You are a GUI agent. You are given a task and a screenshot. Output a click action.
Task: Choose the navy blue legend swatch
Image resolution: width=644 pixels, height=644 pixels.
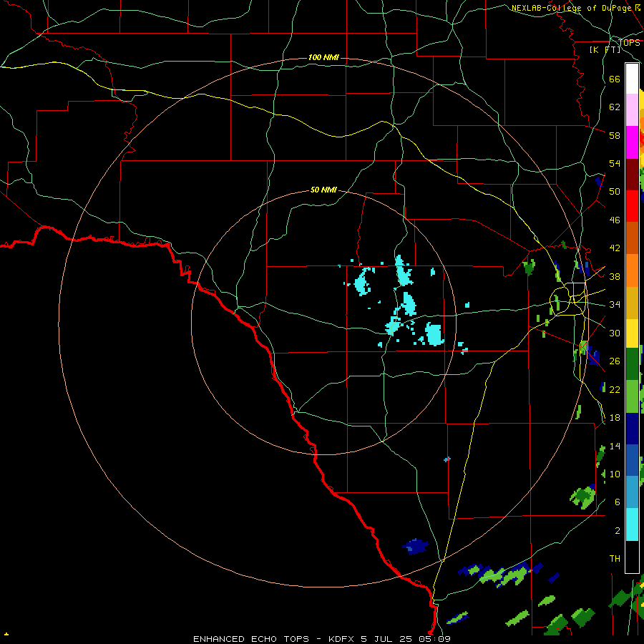pyautogui.click(x=632, y=429)
